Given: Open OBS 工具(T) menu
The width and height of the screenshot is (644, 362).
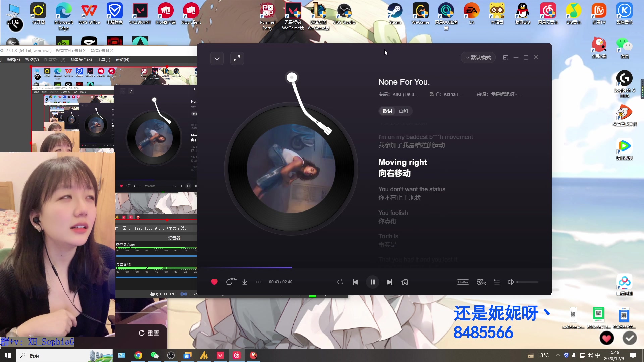Looking at the screenshot, I should (x=104, y=60).
